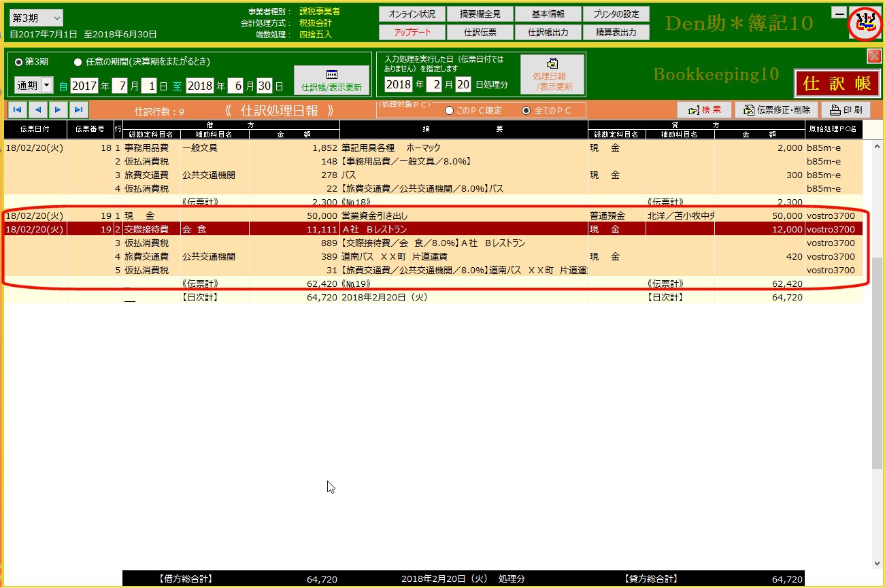This screenshot has width=885, height=588.
Task: Open 伝票修正・削除 edit button
Action: [776, 109]
